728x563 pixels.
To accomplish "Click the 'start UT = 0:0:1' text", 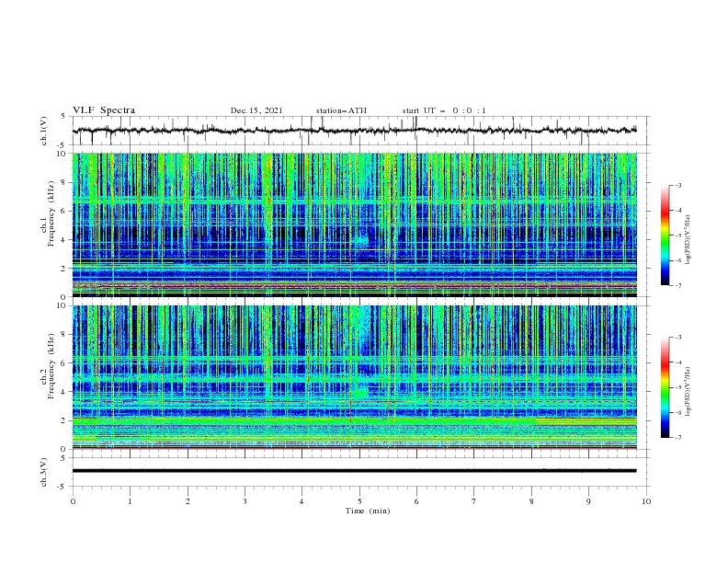I will click(x=444, y=110).
